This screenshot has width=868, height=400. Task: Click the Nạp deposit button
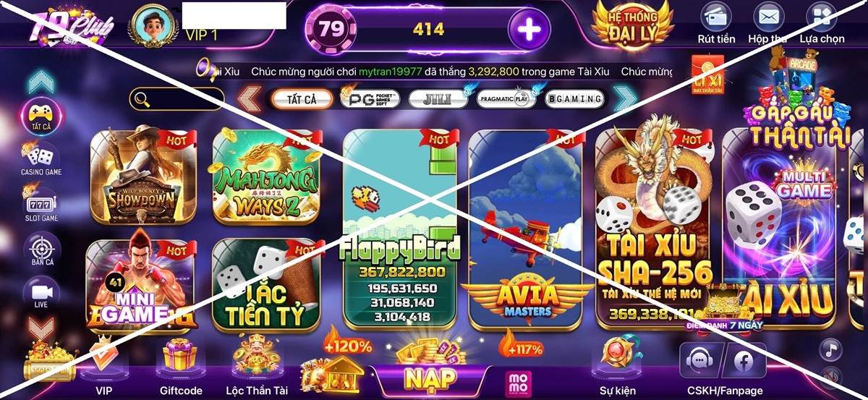[430, 377]
